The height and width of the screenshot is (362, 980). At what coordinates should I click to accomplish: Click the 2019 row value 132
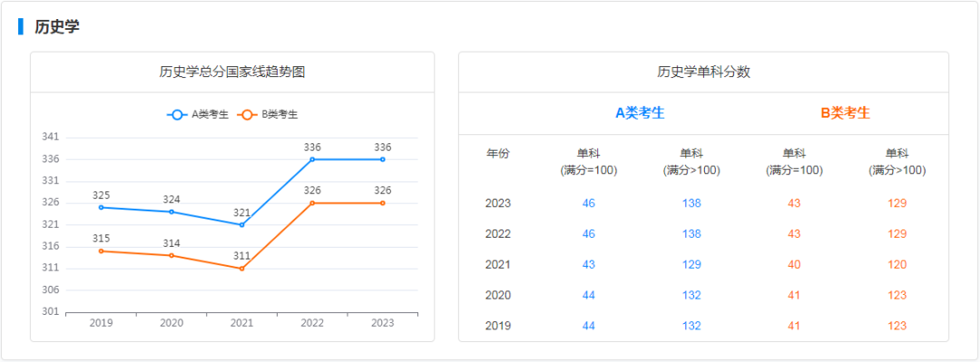(x=691, y=326)
